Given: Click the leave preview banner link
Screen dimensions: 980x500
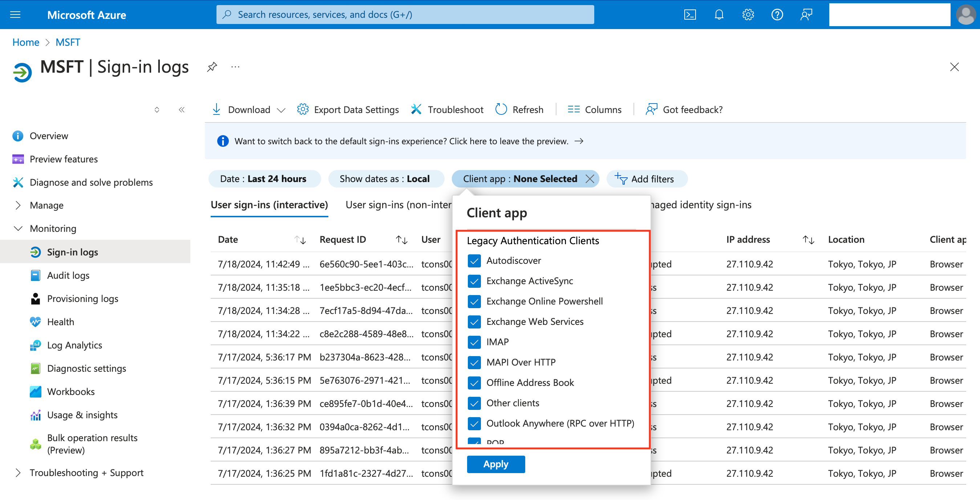Looking at the screenshot, I should [409, 141].
